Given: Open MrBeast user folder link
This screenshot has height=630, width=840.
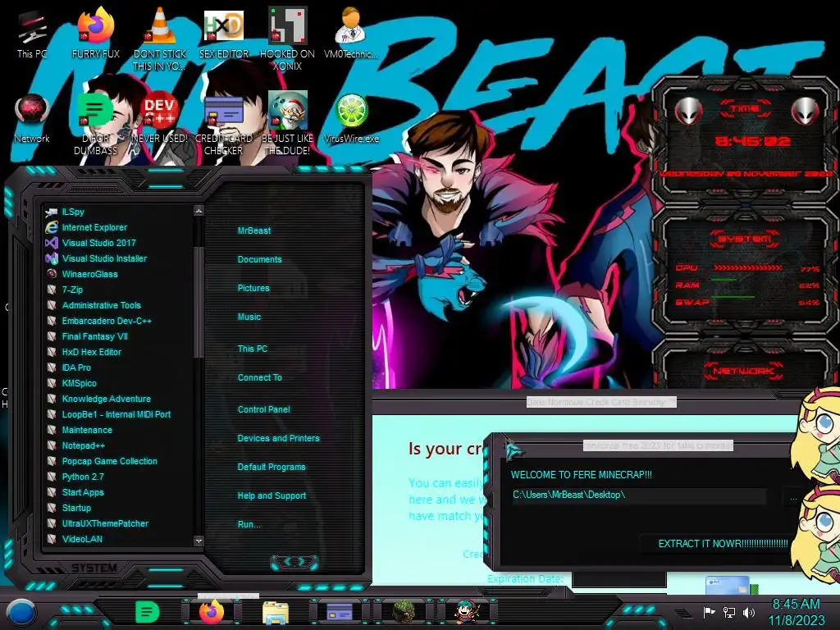Looking at the screenshot, I should coord(254,231).
